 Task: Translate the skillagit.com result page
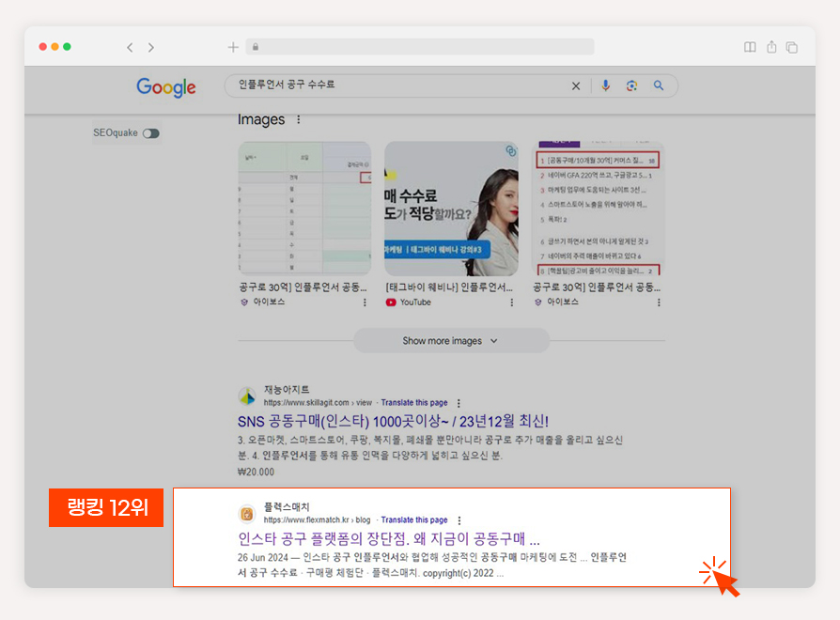[414, 403]
